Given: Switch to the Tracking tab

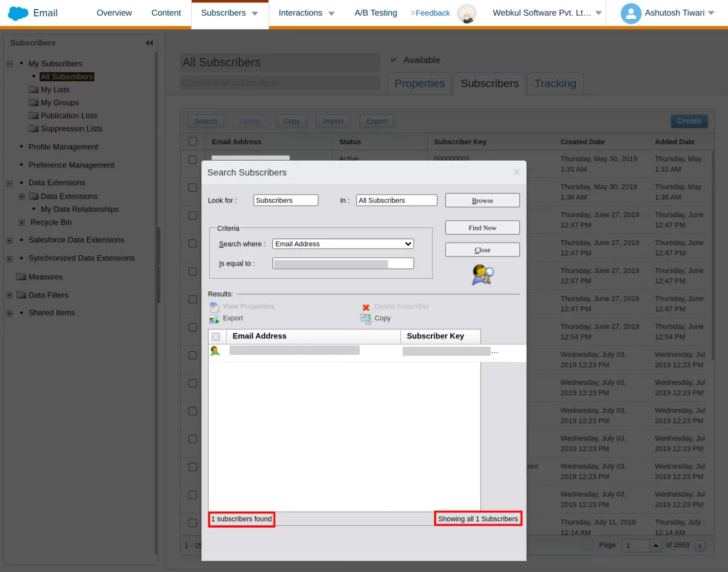Looking at the screenshot, I should (555, 84).
